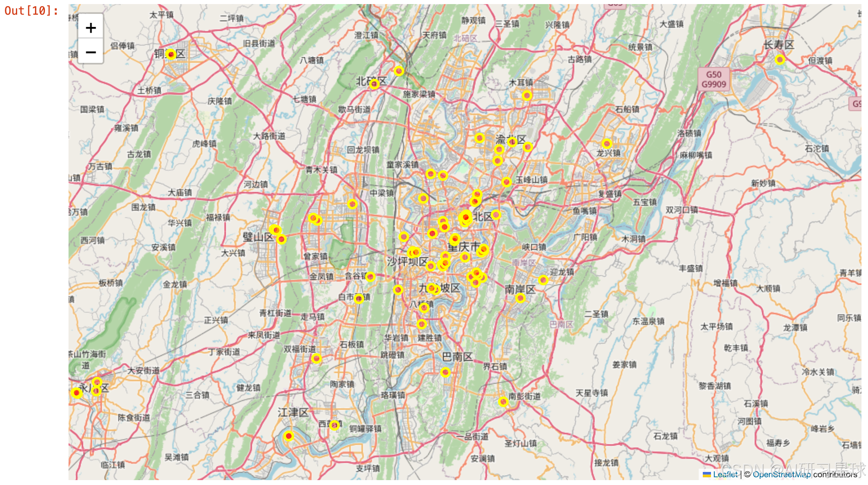The width and height of the screenshot is (868, 485).
Task: Open the OpenStreetMap contributors link
Action: pyautogui.click(x=782, y=474)
